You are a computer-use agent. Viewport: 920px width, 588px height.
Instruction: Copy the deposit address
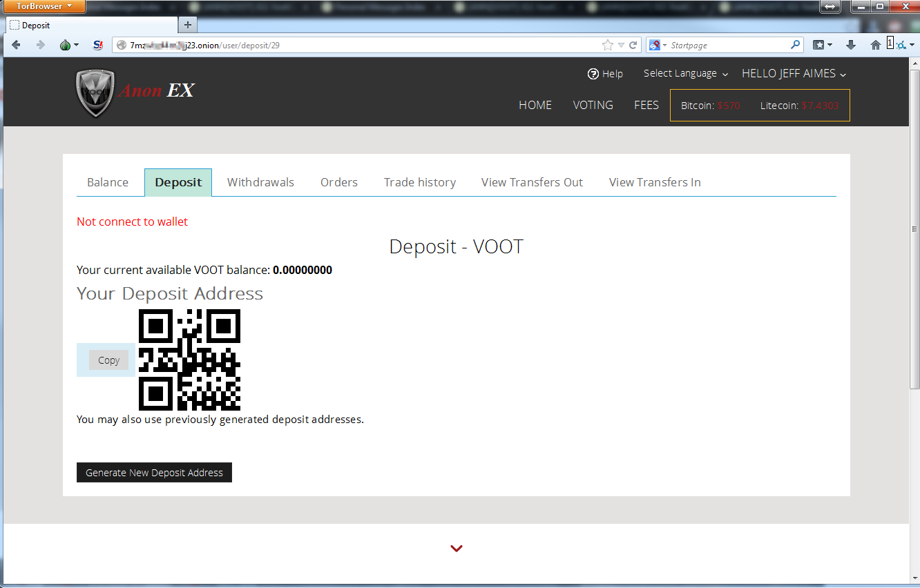click(108, 360)
